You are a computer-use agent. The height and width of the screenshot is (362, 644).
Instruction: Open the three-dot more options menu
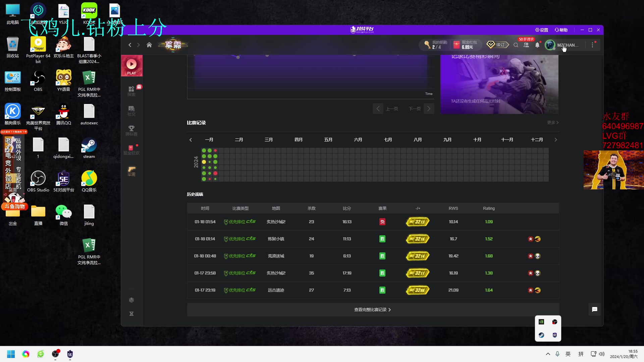[x=592, y=45]
